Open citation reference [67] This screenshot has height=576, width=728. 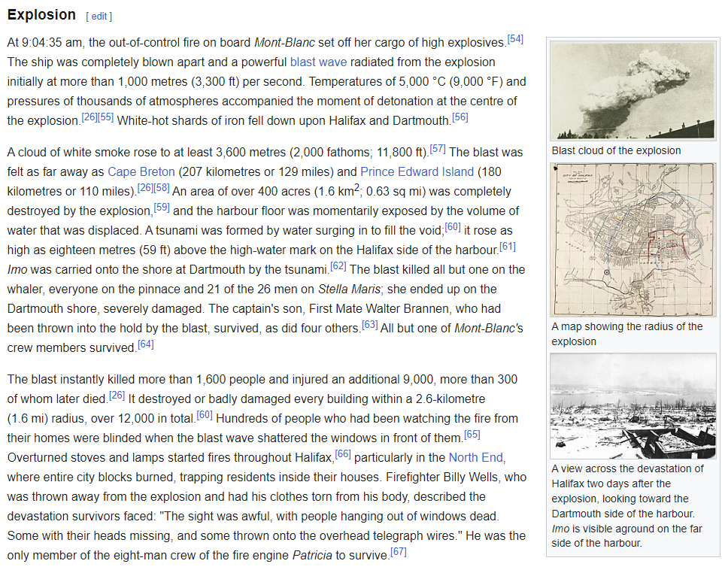399,551
